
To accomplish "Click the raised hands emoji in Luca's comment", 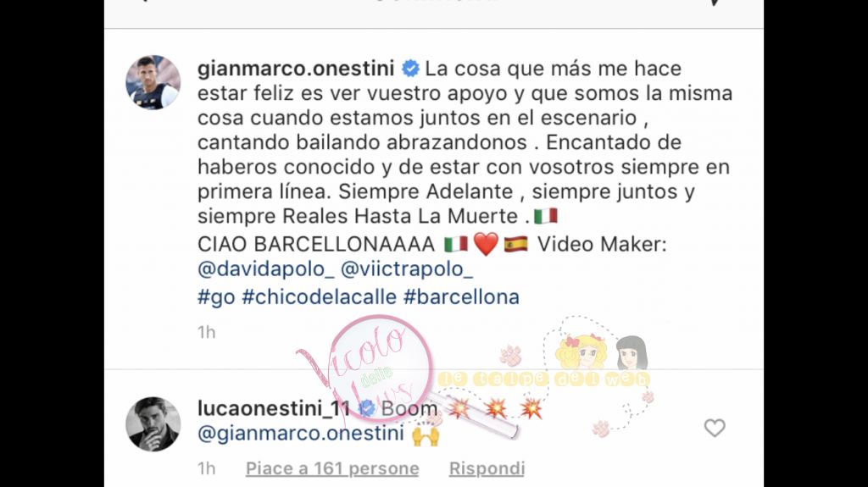I will (426, 434).
